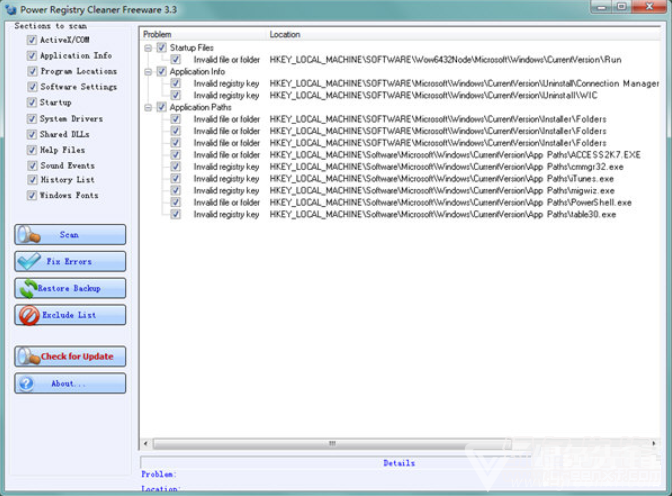
Task: Close the Power Registry Cleaner window
Action: pyautogui.click(x=649, y=7)
